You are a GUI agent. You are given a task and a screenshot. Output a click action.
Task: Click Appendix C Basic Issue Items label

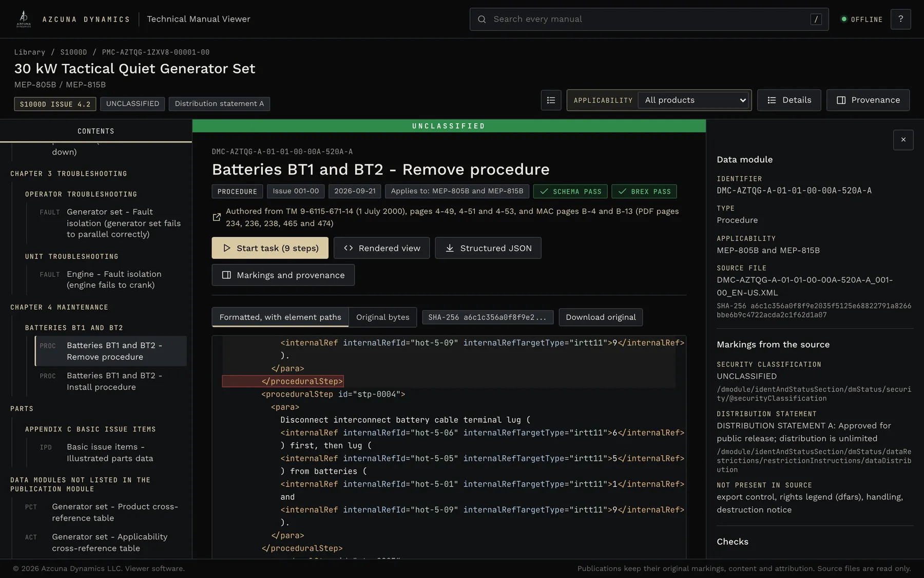90,429
